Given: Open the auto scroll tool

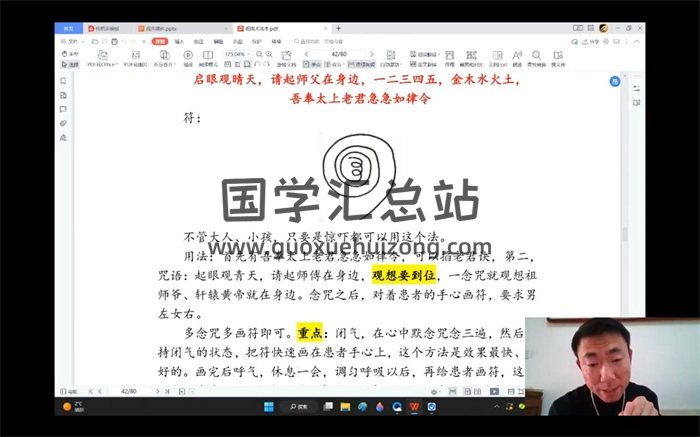Looking at the screenshot, I should pos(391,58).
